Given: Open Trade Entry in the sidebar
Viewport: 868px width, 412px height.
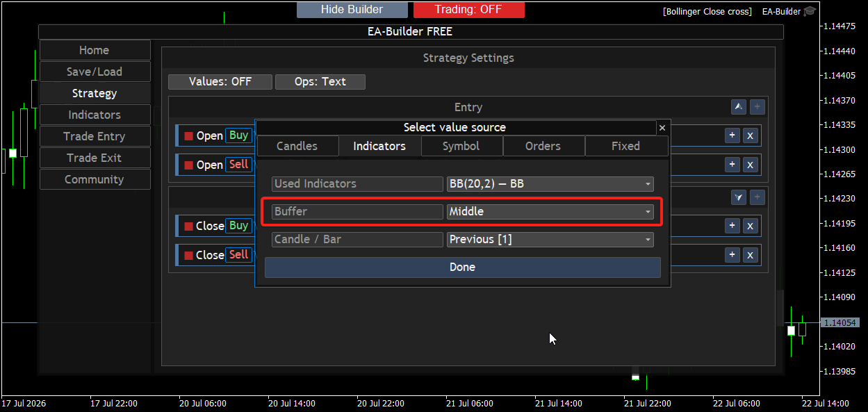Looking at the screenshot, I should tap(95, 136).
